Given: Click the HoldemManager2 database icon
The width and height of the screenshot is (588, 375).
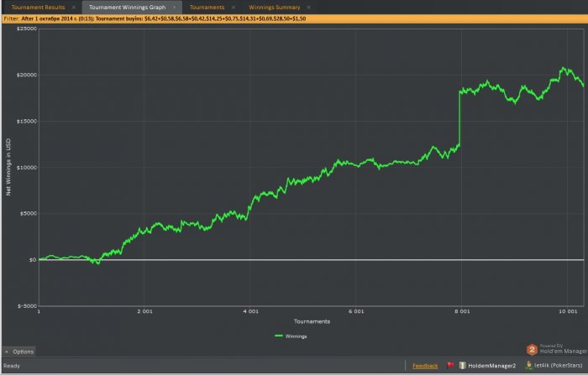Looking at the screenshot, I should pos(462,365).
